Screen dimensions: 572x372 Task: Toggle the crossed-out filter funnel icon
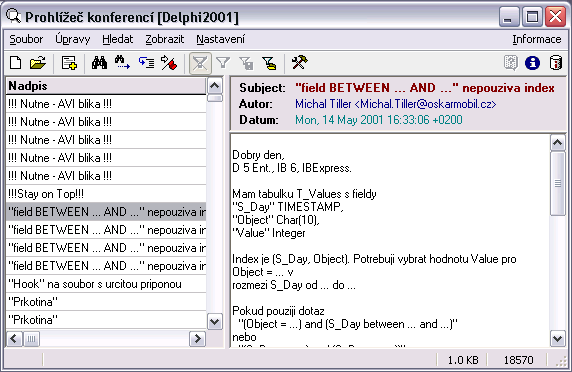click(200, 63)
